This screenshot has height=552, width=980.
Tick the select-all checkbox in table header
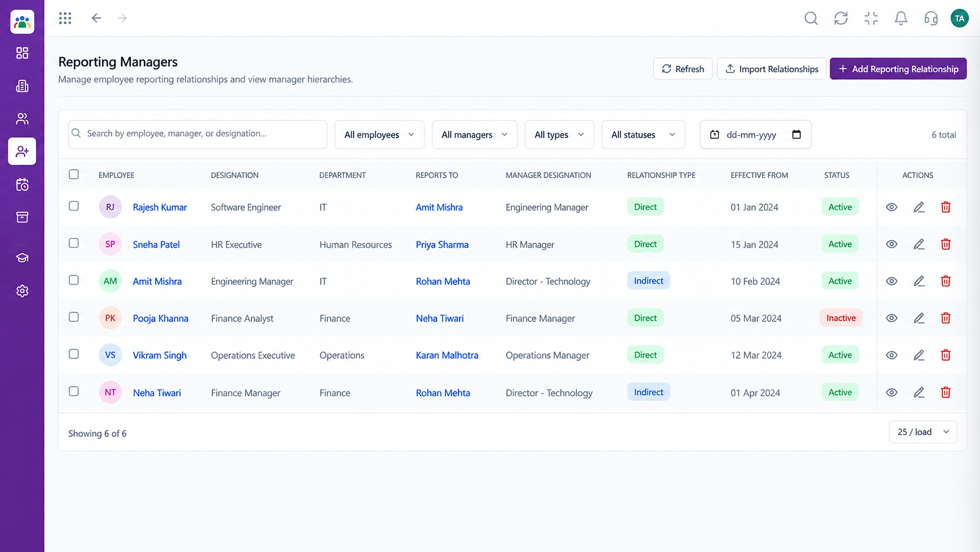74,174
